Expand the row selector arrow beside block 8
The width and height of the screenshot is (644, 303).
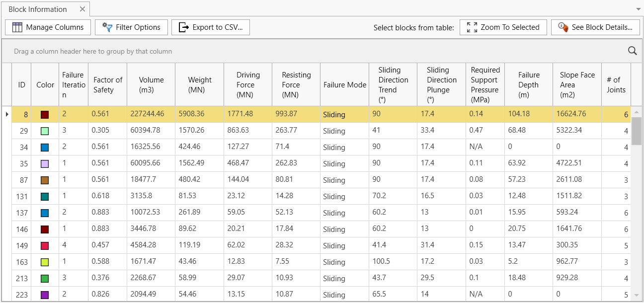click(x=7, y=114)
